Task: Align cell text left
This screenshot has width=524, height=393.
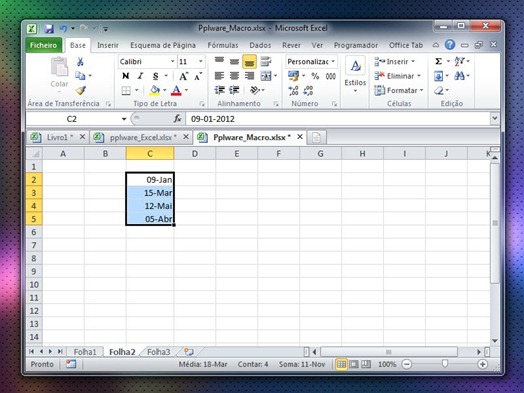Action: (x=219, y=76)
